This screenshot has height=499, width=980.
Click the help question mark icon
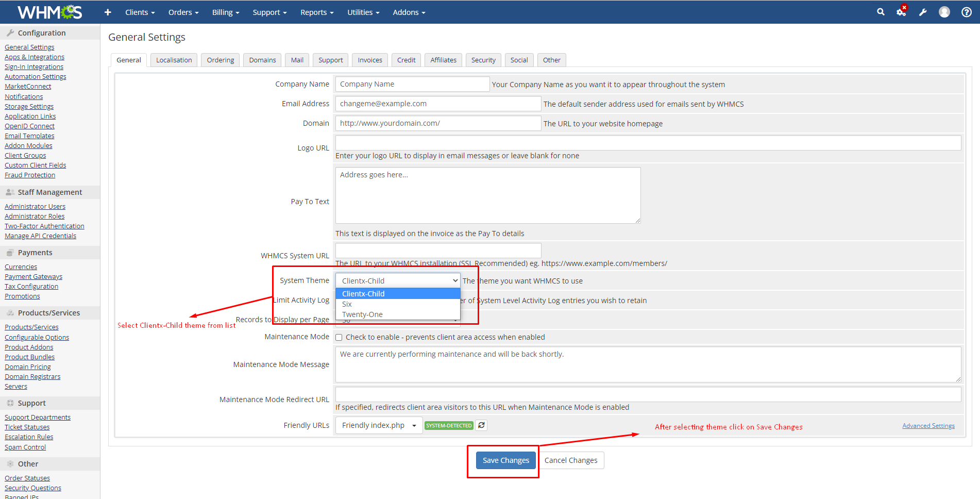click(967, 12)
